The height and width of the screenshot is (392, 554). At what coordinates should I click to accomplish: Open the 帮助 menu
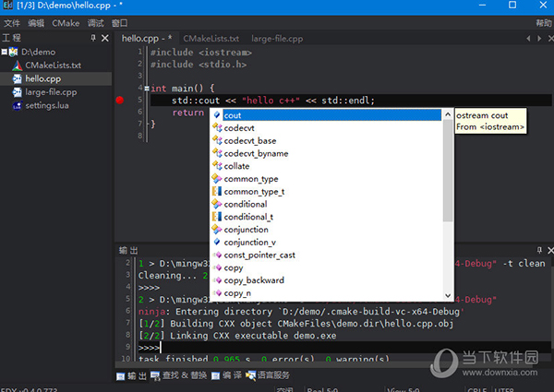[x=544, y=23]
